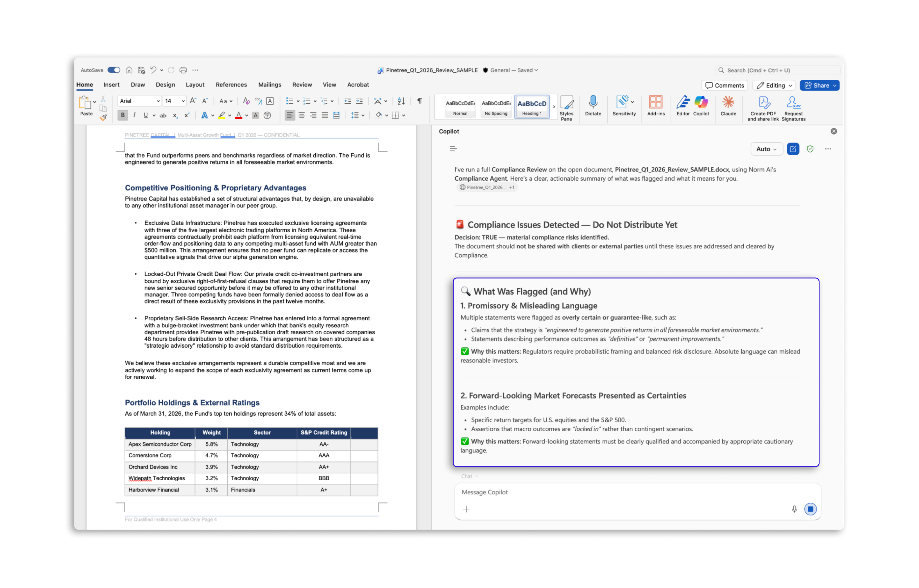Expand the bullet list options arrow
Screen dimensions: 919x588
298,101
